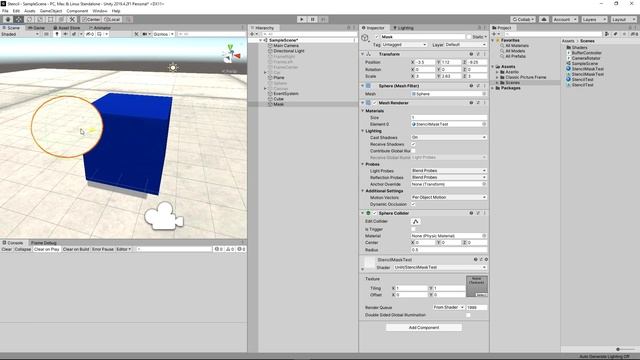Image resolution: width=640 pixels, height=360 pixels.
Task: Switch to the Game tab
Action: 37,28
